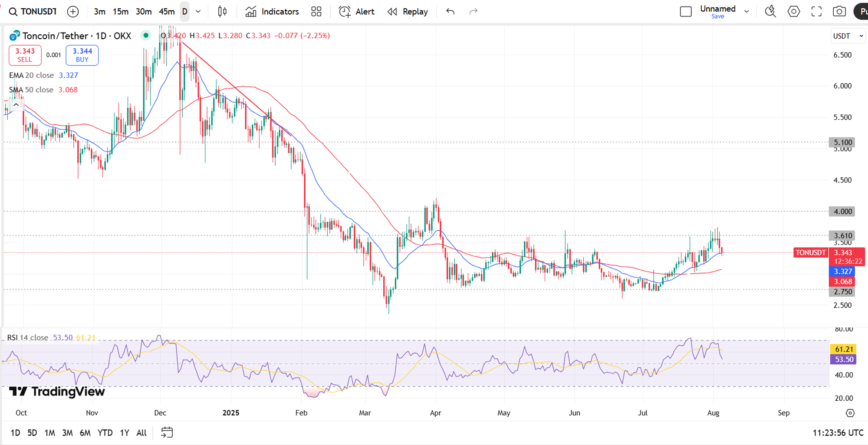Image resolution: width=868 pixels, height=445 pixels.
Task: Open the go to date calendar icon
Action: pyautogui.click(x=167, y=432)
